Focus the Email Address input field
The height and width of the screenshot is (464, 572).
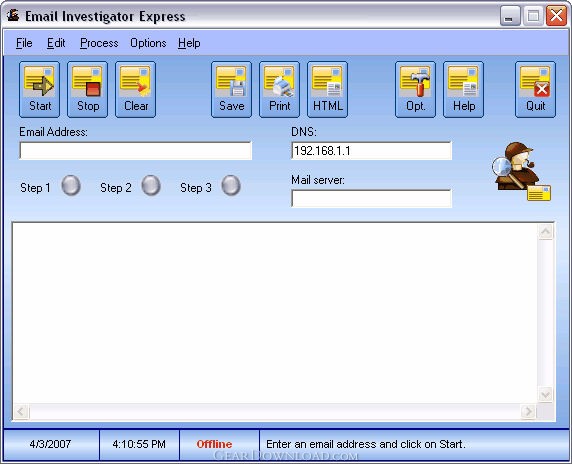pyautogui.click(x=136, y=151)
